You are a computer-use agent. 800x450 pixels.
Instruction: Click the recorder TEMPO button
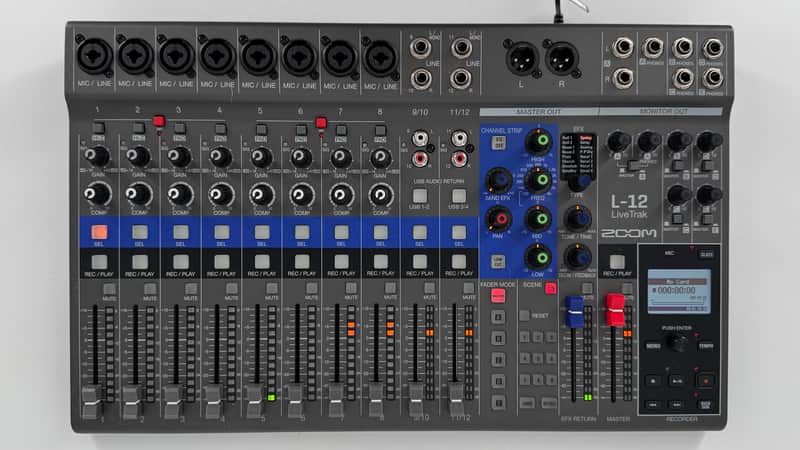pos(706,346)
